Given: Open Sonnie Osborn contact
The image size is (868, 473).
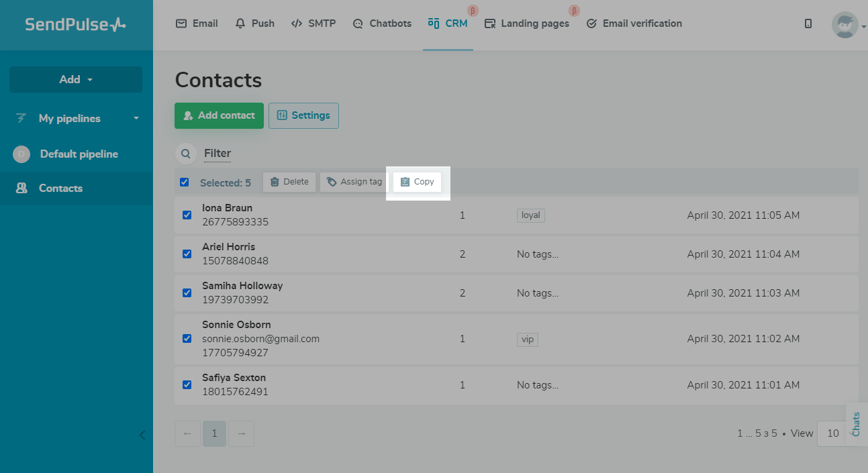Looking at the screenshot, I should (x=236, y=325).
